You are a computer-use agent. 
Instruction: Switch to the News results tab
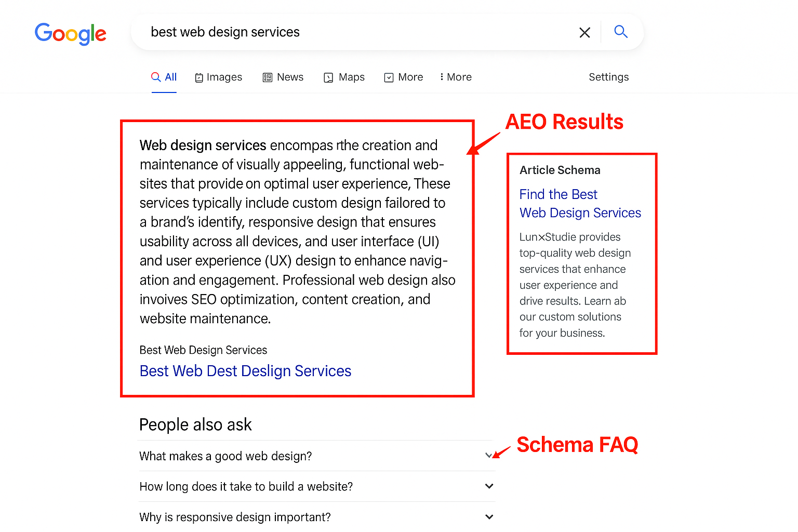(x=283, y=77)
